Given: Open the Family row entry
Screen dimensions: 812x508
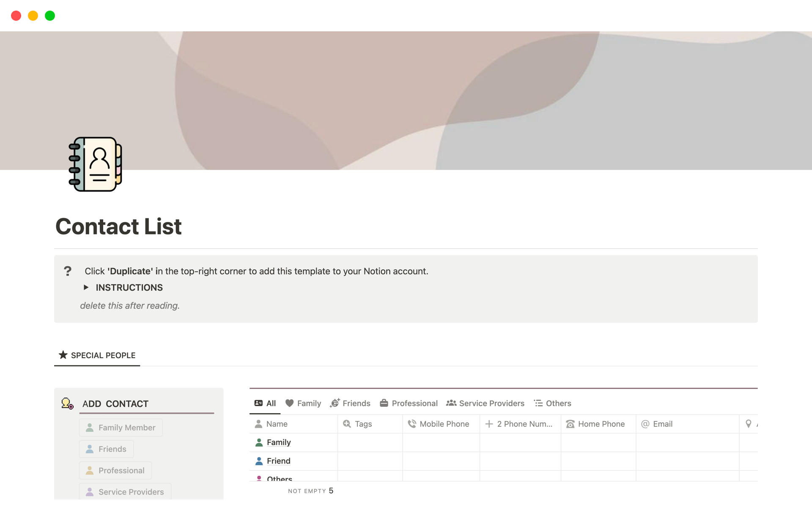Looking at the screenshot, I should coord(278,442).
